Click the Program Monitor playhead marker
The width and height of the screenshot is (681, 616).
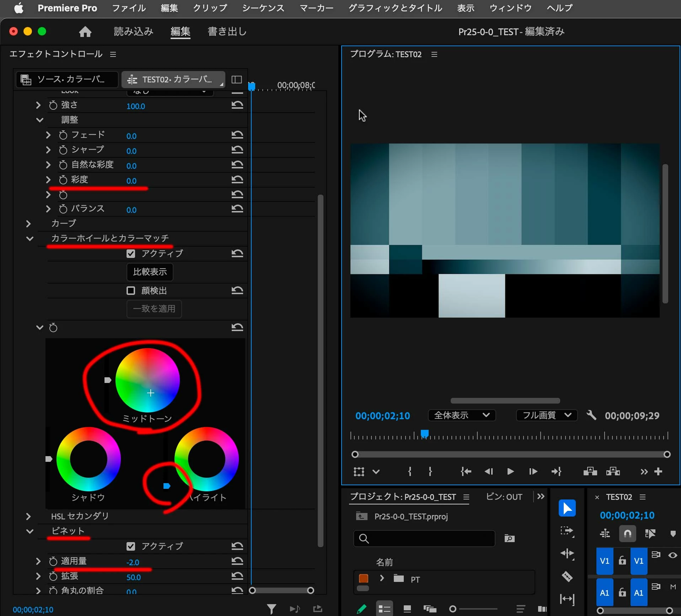point(424,434)
